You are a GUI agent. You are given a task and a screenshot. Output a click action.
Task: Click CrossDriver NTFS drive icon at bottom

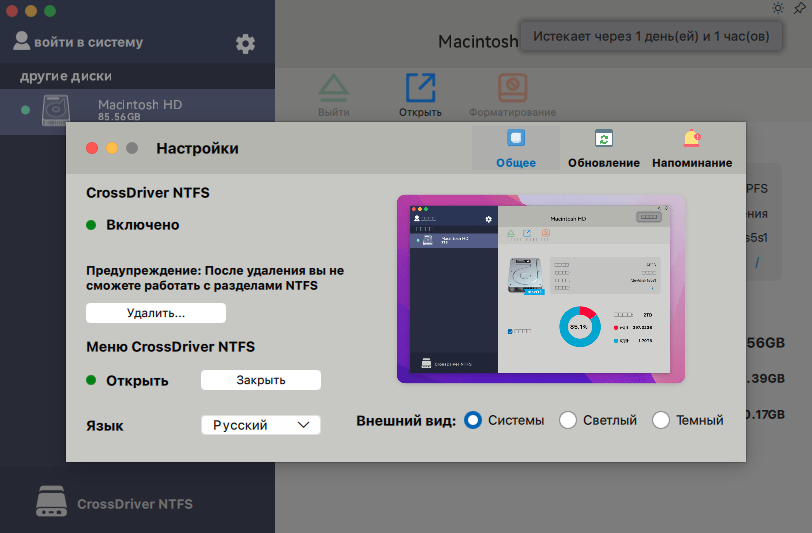coord(51,501)
